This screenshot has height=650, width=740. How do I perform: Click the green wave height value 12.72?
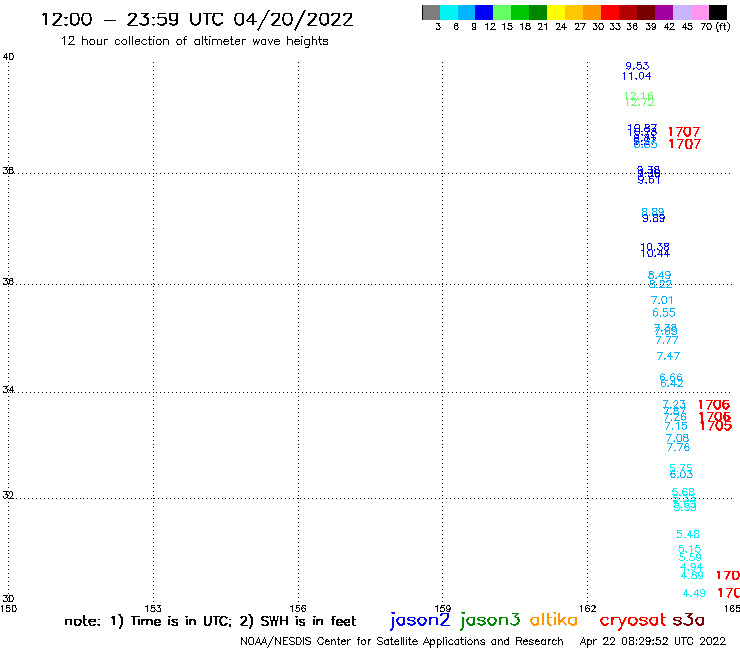click(x=639, y=102)
